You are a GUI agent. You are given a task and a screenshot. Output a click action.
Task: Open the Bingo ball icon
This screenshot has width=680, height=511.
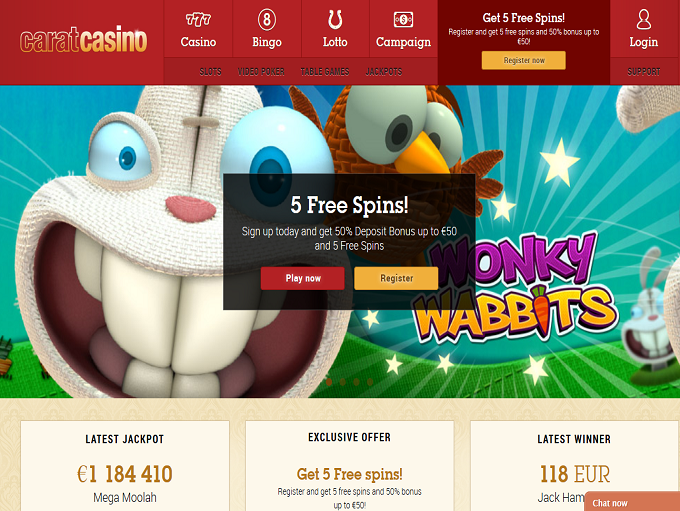[267, 20]
